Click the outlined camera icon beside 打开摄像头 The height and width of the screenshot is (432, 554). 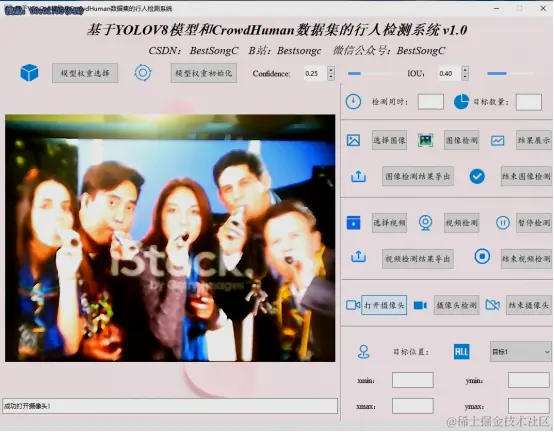click(x=353, y=305)
